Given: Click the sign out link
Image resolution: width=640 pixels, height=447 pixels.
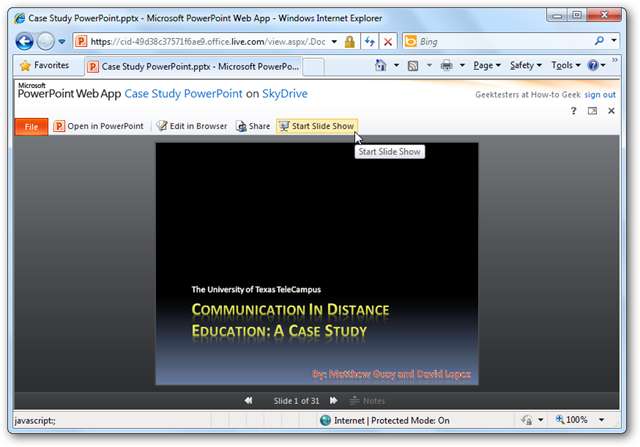Looking at the screenshot, I should [599, 94].
